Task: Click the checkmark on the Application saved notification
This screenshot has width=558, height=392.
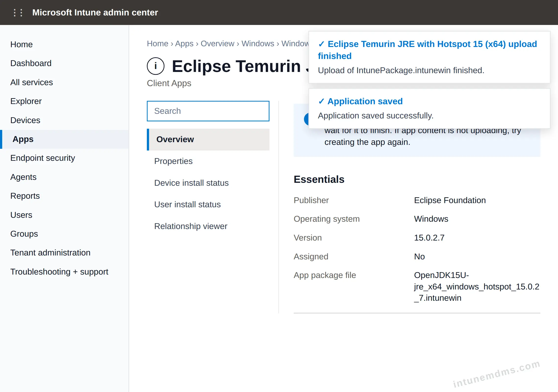Action: click(321, 101)
